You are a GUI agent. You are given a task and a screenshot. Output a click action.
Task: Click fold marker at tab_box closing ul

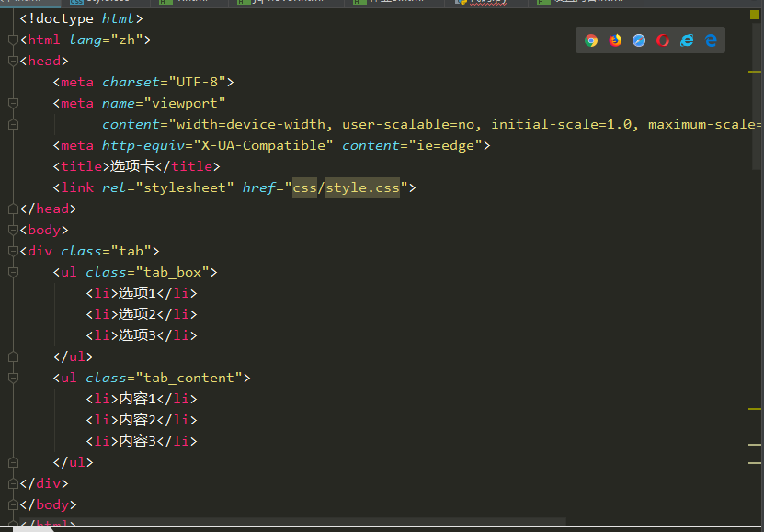pos(13,357)
